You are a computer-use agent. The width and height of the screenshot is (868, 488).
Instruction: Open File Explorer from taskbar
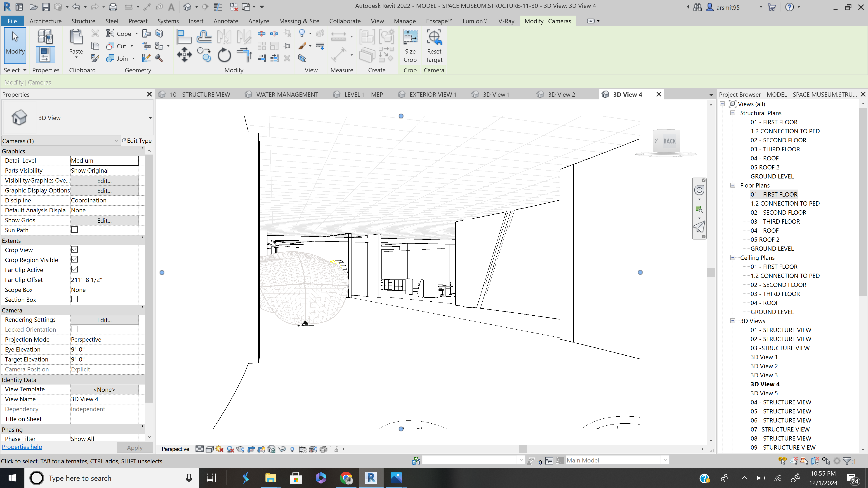coord(271,478)
